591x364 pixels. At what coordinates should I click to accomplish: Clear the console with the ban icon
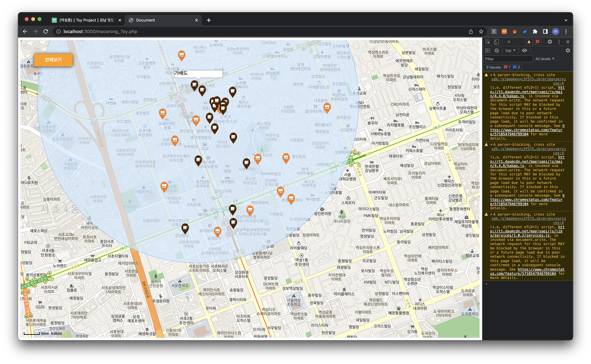[497, 51]
